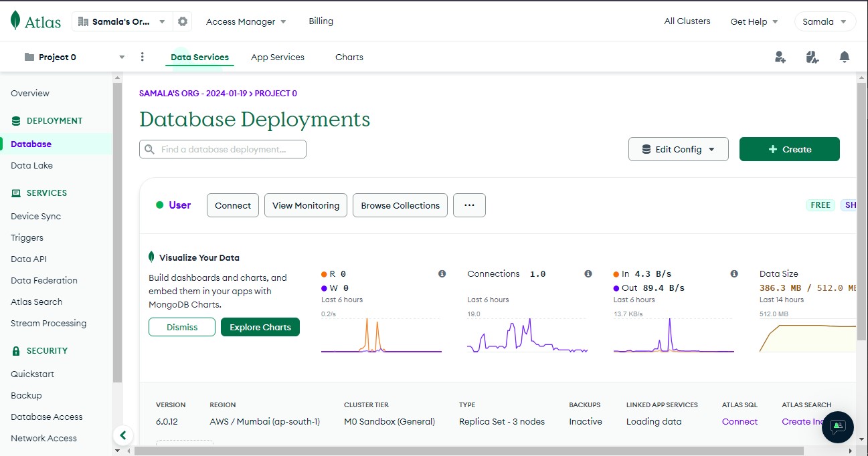Click Browse Collections button
This screenshot has width=868, height=456.
click(x=400, y=205)
